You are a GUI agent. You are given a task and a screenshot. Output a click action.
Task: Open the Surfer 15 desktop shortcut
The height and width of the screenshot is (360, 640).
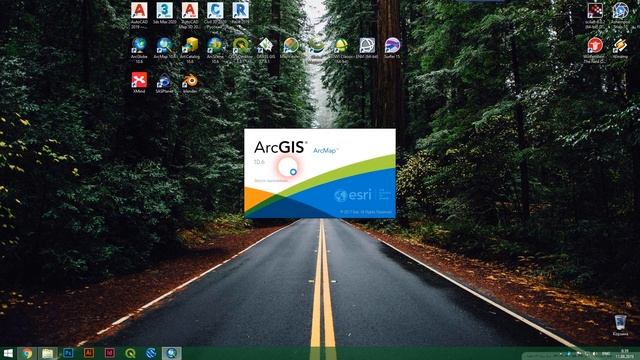tap(392, 48)
